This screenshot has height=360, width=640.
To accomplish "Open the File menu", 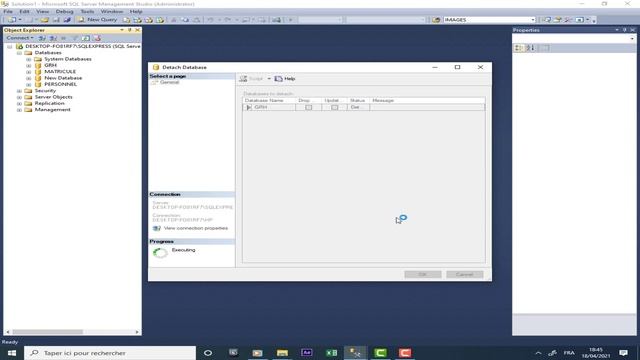I will coord(8,11).
